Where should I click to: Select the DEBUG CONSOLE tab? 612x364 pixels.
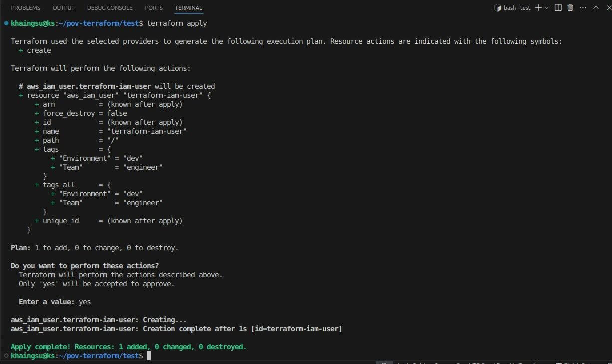[x=110, y=8]
